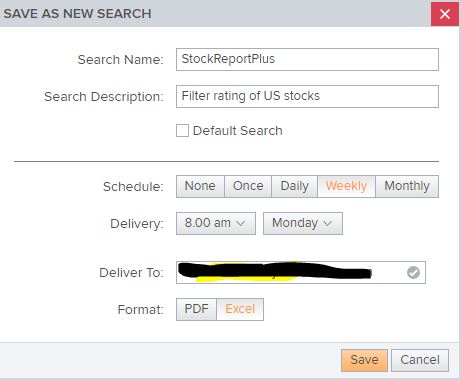Image resolution: width=461 pixels, height=380 pixels.
Task: Click into the Search Name field
Action: pos(307,59)
